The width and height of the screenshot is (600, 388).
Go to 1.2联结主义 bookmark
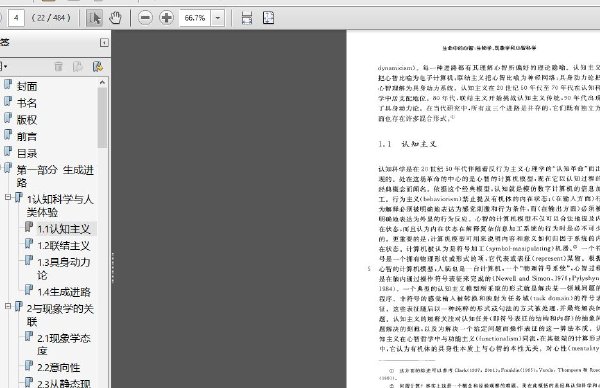click(64, 246)
